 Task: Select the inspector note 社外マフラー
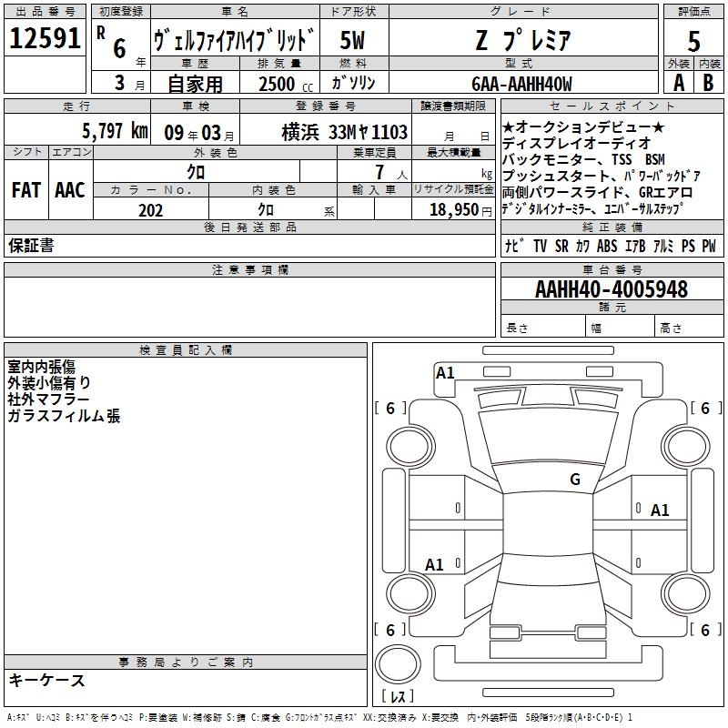click(x=48, y=399)
